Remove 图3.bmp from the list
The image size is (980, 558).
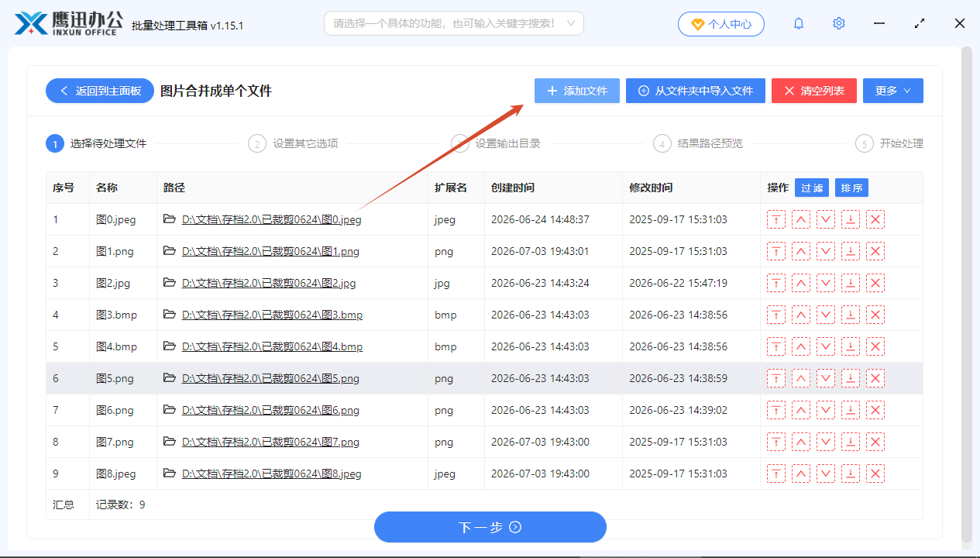[875, 315]
